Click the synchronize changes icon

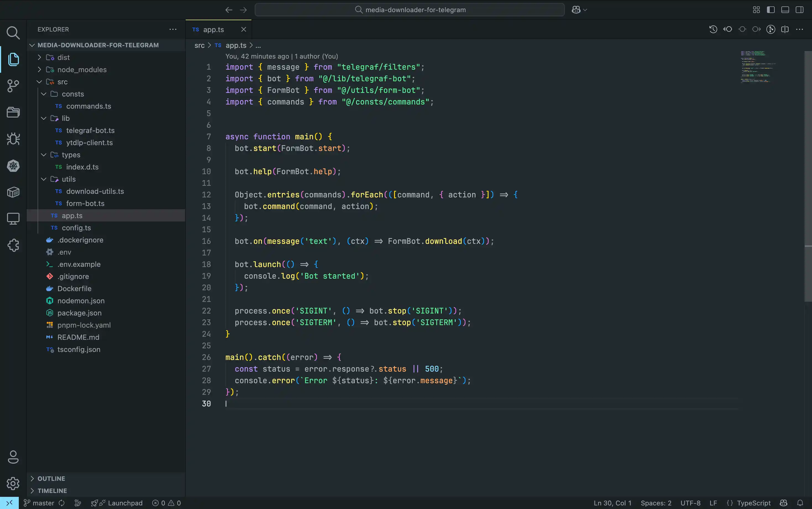[62, 503]
